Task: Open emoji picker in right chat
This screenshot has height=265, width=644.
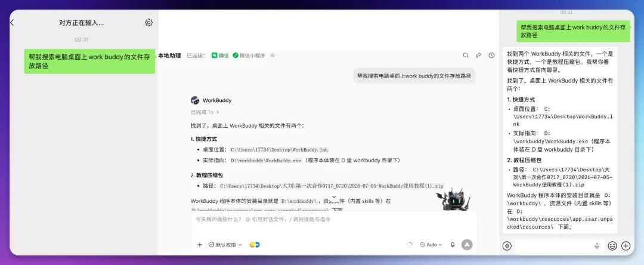Action: point(612,246)
